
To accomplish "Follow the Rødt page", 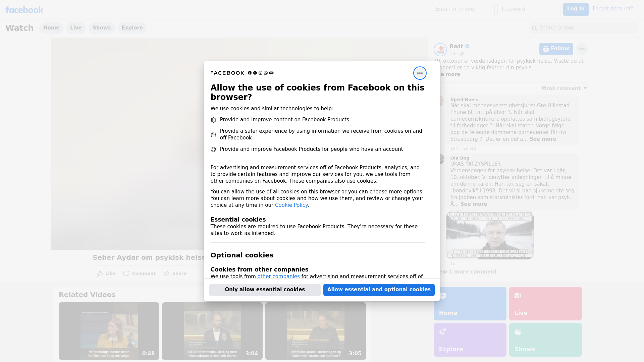I will (x=556, y=49).
